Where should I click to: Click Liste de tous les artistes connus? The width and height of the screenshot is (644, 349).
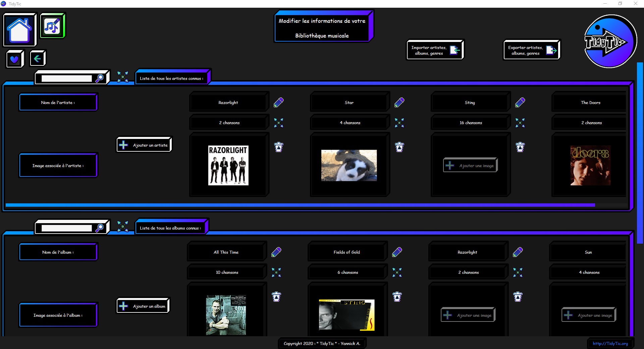pyautogui.click(x=172, y=78)
